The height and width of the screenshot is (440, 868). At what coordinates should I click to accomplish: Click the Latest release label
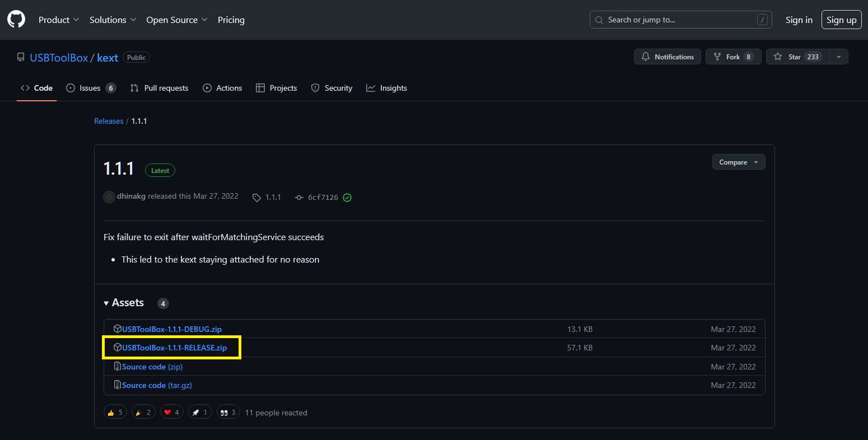160,170
